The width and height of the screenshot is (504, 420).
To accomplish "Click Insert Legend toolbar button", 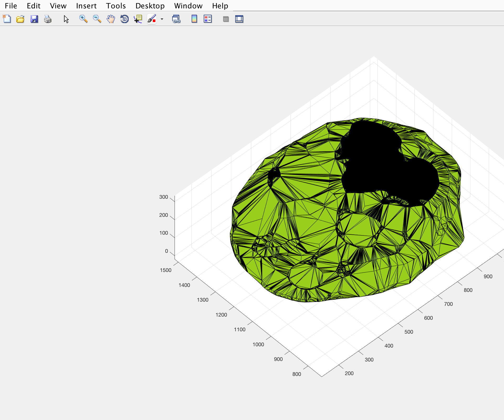I will click(x=208, y=19).
